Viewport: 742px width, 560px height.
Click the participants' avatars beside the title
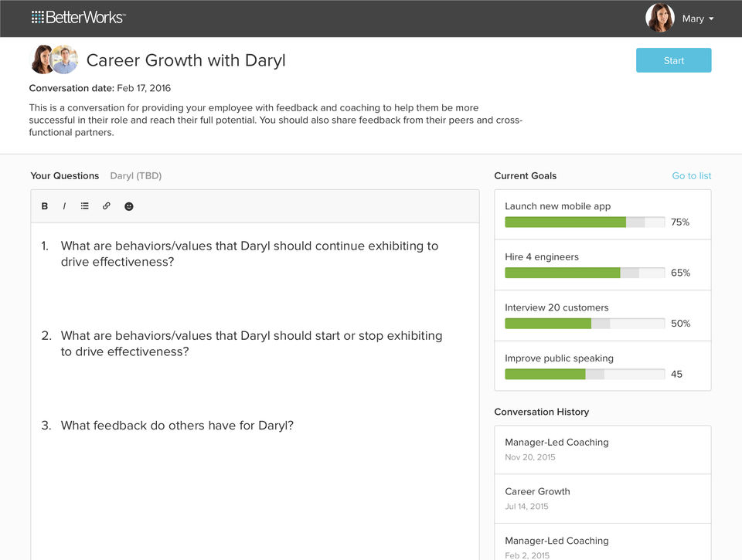coord(54,59)
